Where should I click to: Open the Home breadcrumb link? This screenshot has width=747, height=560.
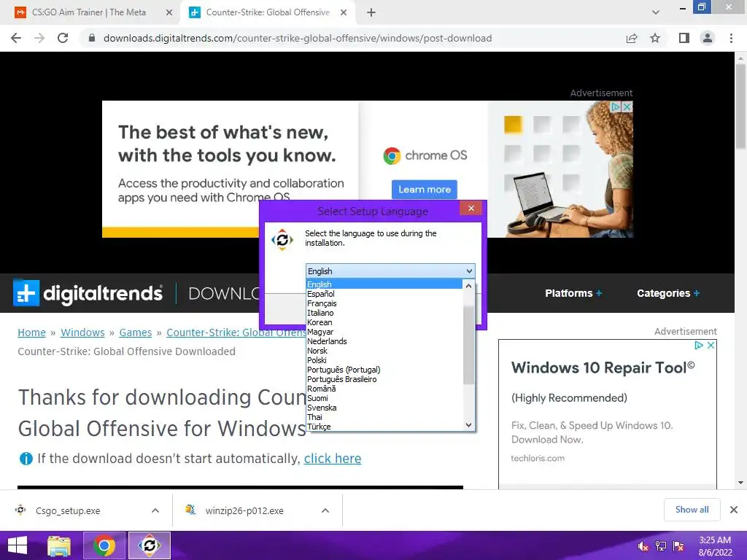tap(31, 332)
